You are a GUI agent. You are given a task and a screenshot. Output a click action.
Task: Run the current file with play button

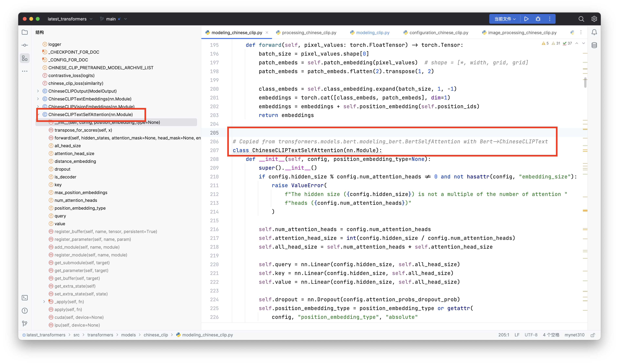(526, 19)
